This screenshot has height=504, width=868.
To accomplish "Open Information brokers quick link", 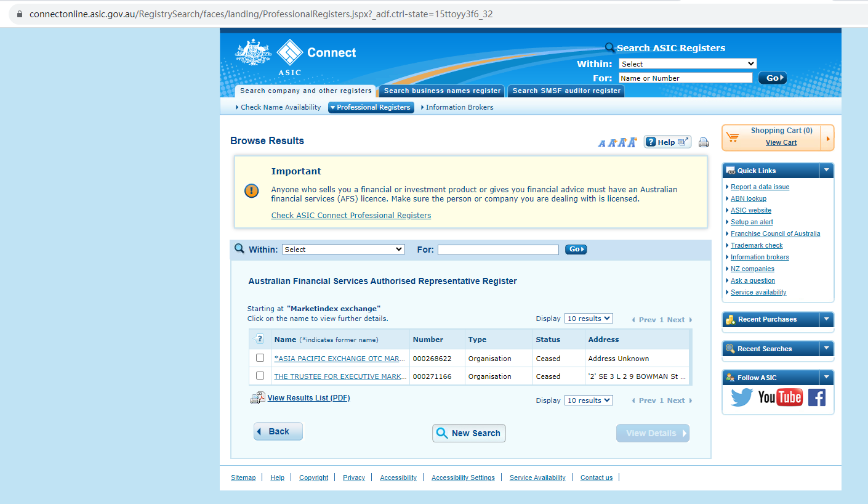I will tap(760, 257).
